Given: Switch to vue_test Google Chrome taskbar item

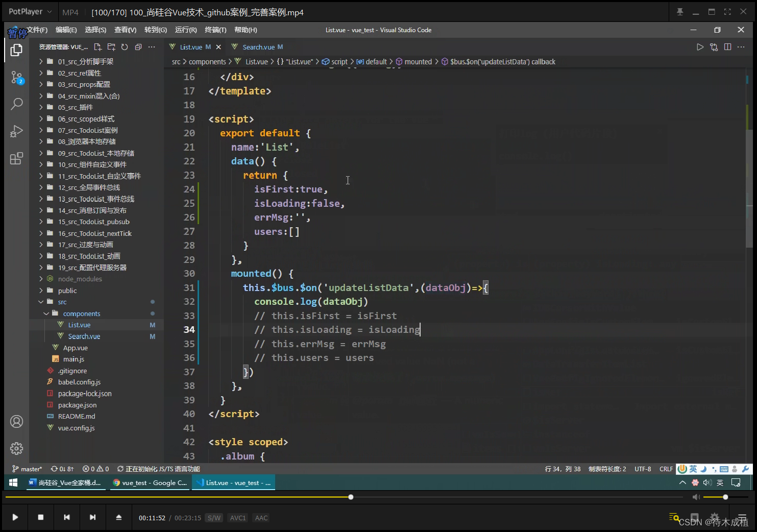Looking at the screenshot, I should tap(150, 482).
